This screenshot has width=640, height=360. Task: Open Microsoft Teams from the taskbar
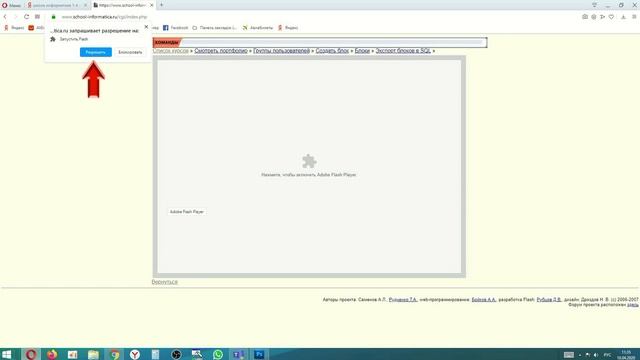click(x=239, y=354)
